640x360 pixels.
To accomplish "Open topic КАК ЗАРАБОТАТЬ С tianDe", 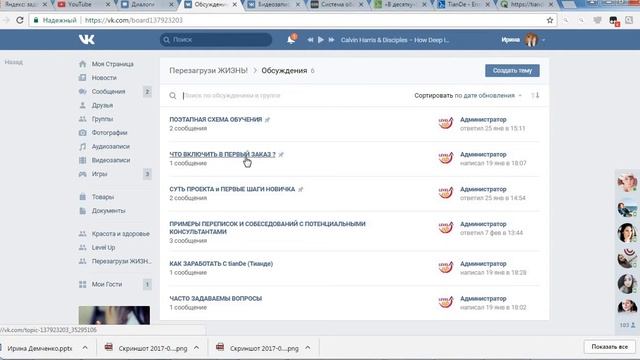I will coord(221,264).
